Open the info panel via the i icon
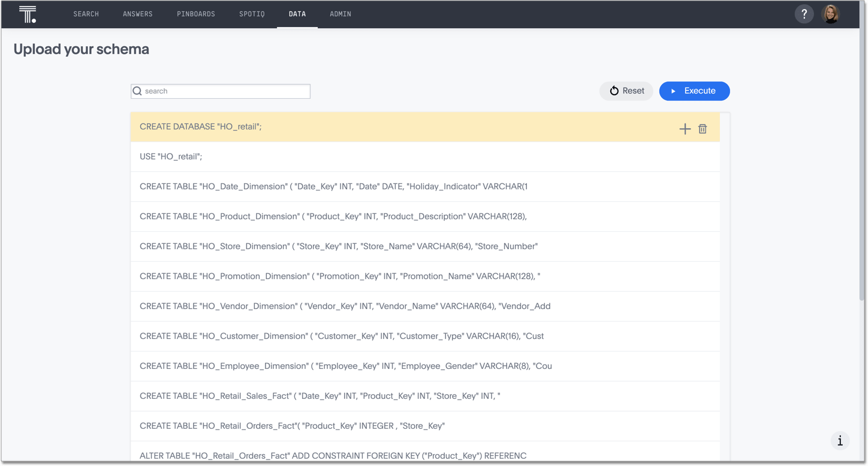Screen dimensions: 868x466 (x=840, y=440)
